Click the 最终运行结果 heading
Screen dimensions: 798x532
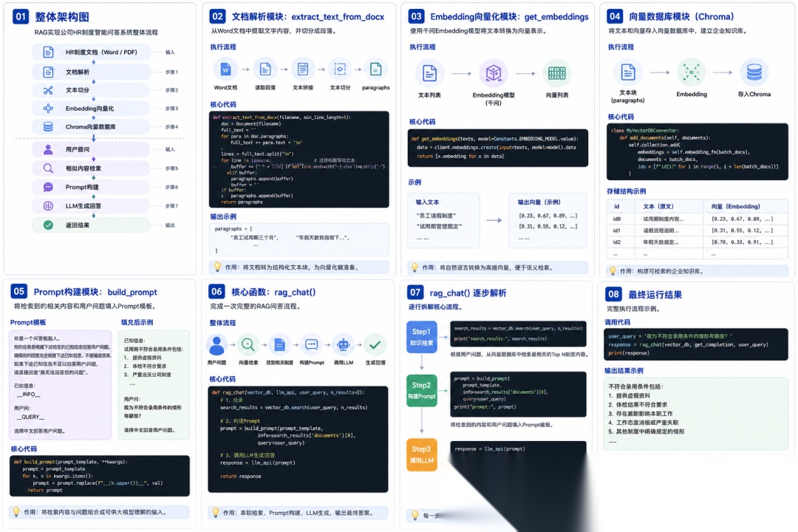click(x=655, y=295)
